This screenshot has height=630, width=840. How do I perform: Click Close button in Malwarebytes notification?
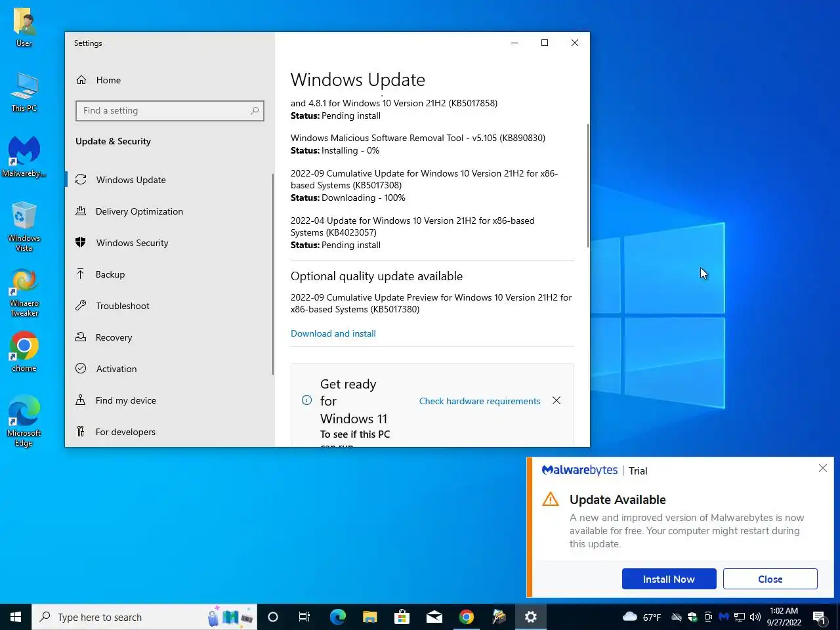pos(770,579)
